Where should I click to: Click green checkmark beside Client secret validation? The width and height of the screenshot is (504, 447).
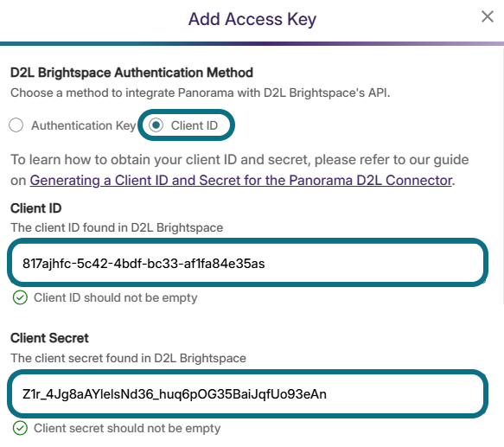coord(20,428)
